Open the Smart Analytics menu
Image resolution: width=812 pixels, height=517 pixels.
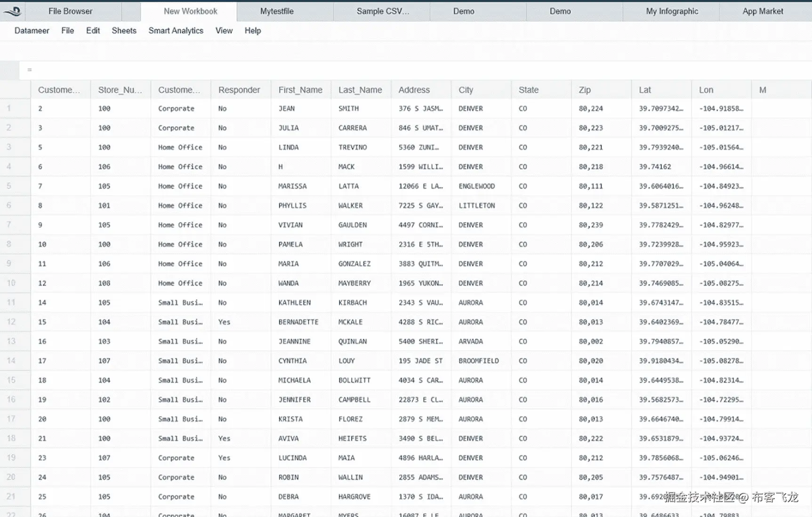[176, 31]
